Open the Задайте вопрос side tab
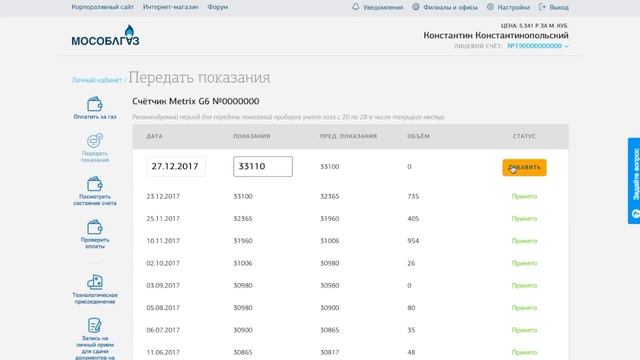 click(x=634, y=181)
